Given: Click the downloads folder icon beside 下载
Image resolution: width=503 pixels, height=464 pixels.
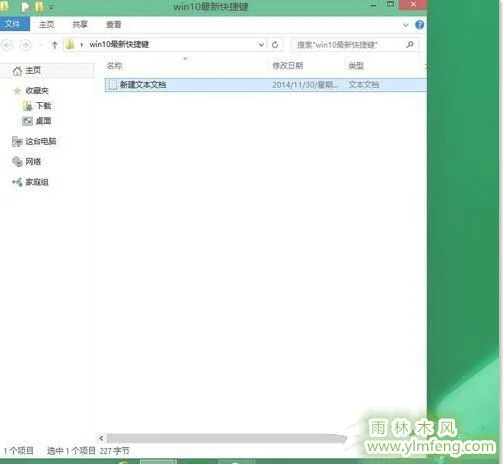Looking at the screenshot, I should 27,106.
